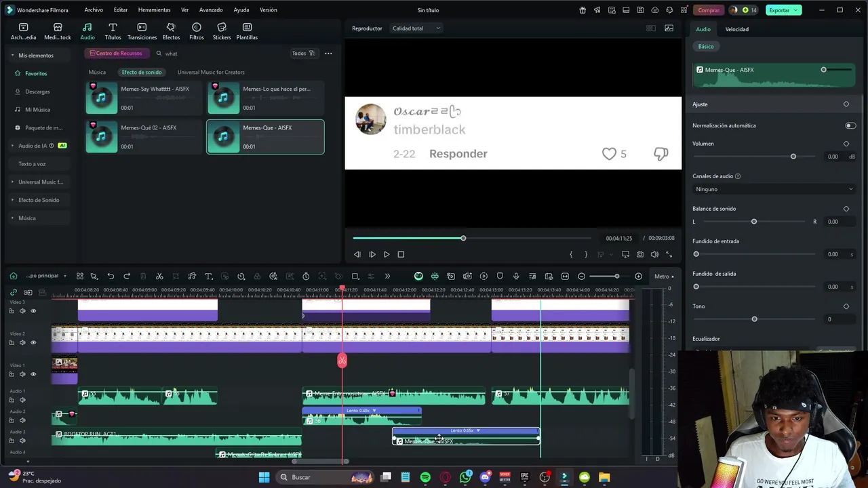Viewport: 868px width, 488px height.
Task: Click the gift icon in title bar
Action: (x=583, y=10)
